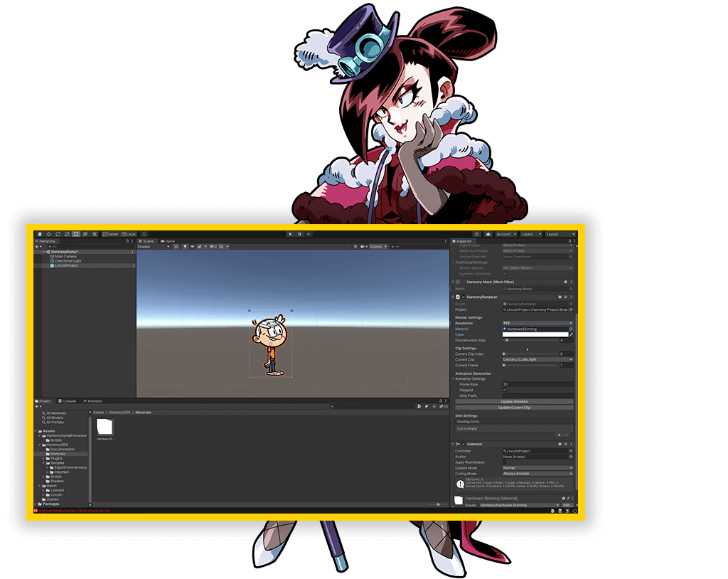Viewport: 728px width, 579px height.
Task: Select the Rotate tool
Action: (58, 234)
